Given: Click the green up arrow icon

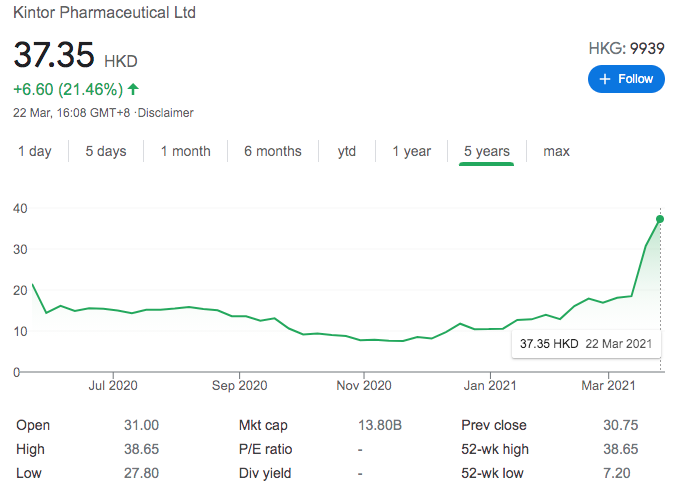Looking at the screenshot, I should pos(133,89).
